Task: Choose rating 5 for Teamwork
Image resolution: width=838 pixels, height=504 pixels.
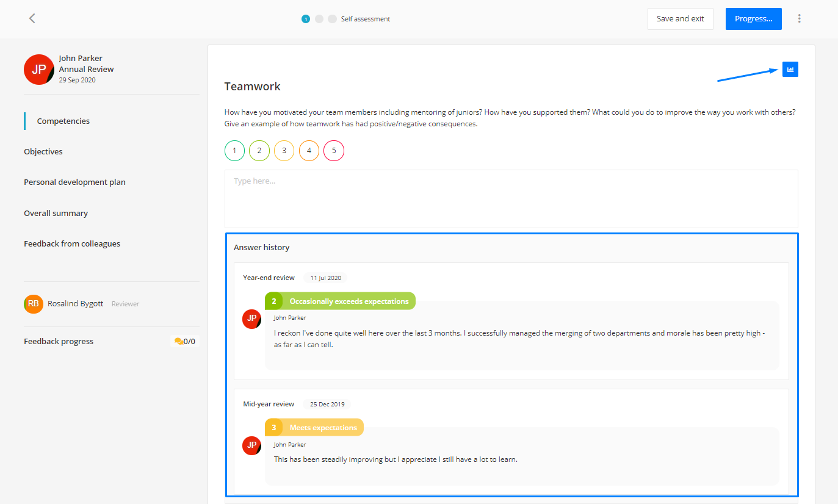Action: tap(334, 150)
